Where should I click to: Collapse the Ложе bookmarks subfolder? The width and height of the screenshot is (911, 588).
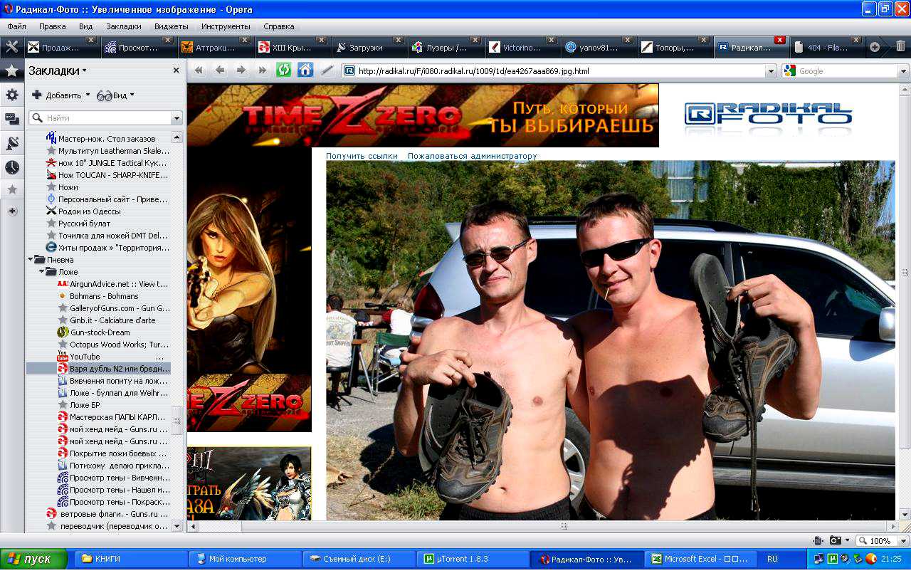(42, 272)
